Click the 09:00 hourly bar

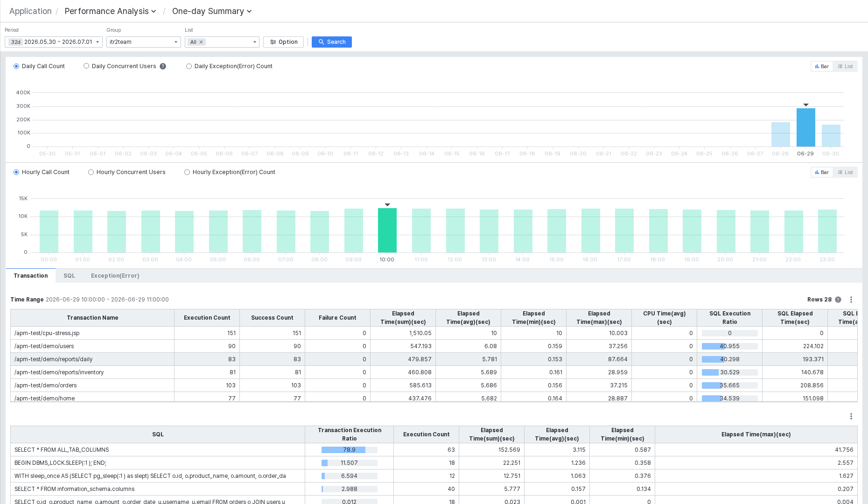[354, 231]
